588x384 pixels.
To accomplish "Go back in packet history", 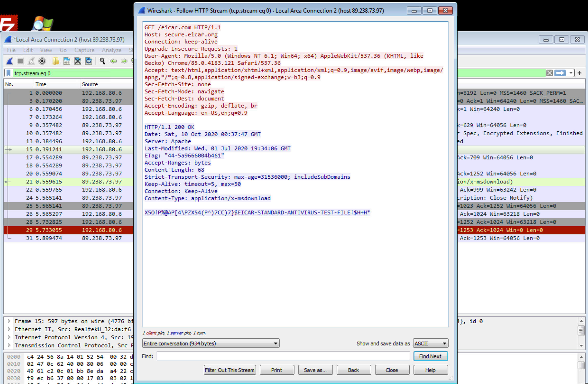I will [113, 61].
